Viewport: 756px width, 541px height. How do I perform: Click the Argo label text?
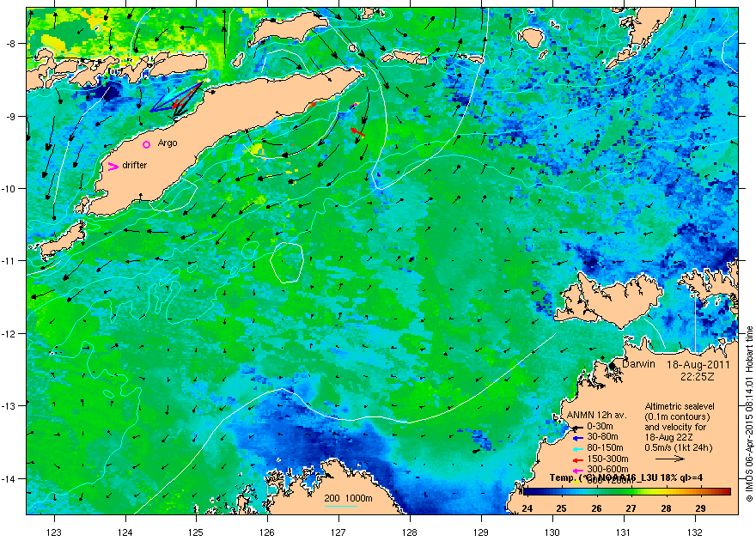pyautogui.click(x=168, y=143)
